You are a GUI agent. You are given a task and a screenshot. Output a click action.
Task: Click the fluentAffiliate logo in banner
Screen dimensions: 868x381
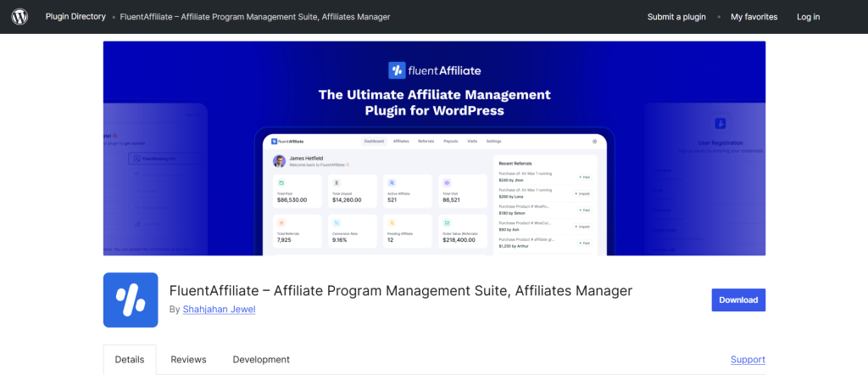(435, 70)
